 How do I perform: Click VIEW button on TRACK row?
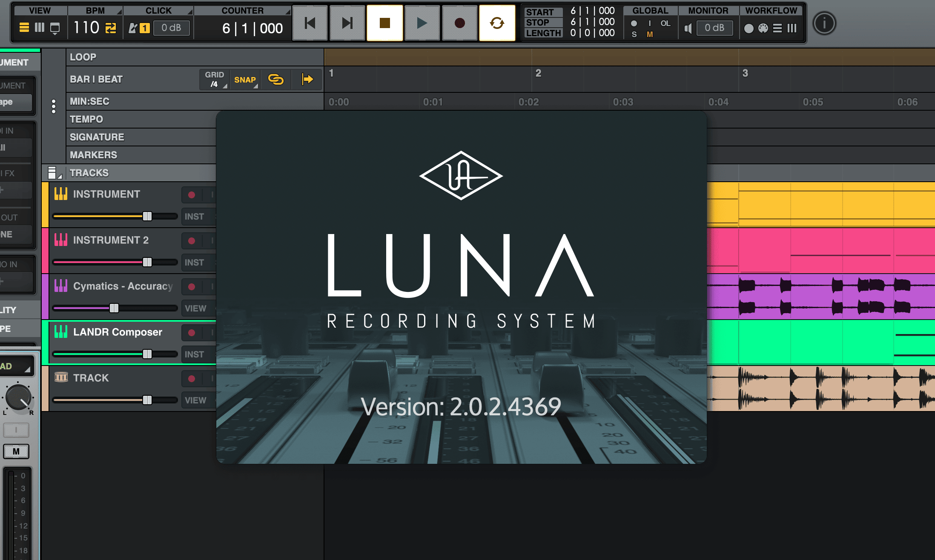tap(195, 400)
